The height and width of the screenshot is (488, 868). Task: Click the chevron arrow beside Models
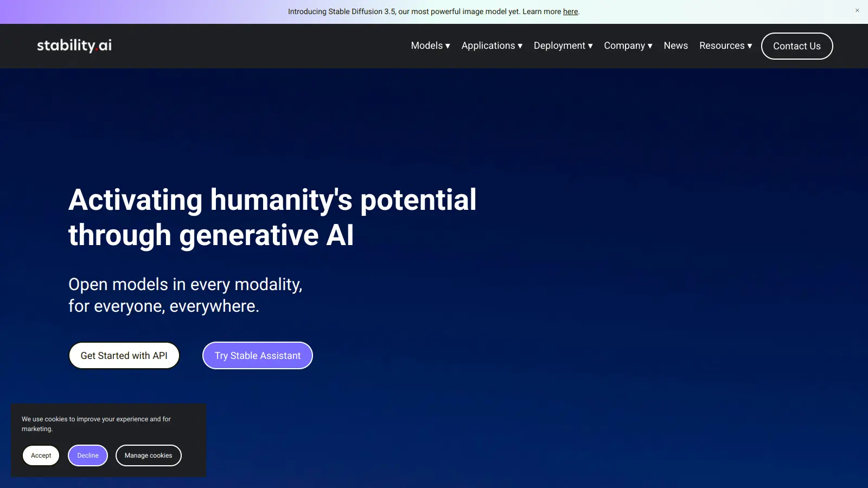(448, 46)
